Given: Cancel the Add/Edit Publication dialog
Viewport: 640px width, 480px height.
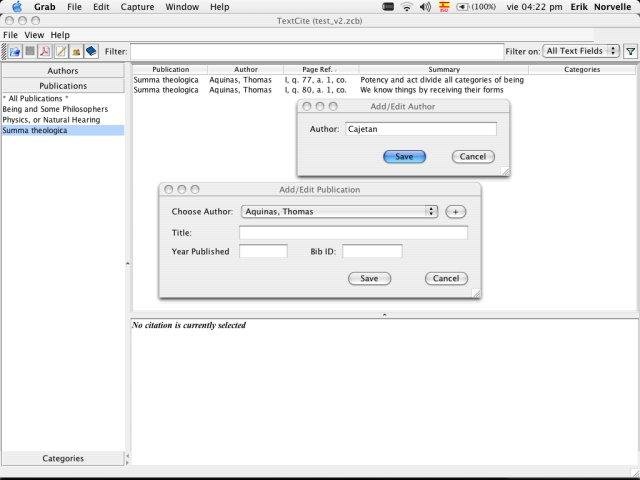Looking at the screenshot, I should pyautogui.click(x=446, y=278).
